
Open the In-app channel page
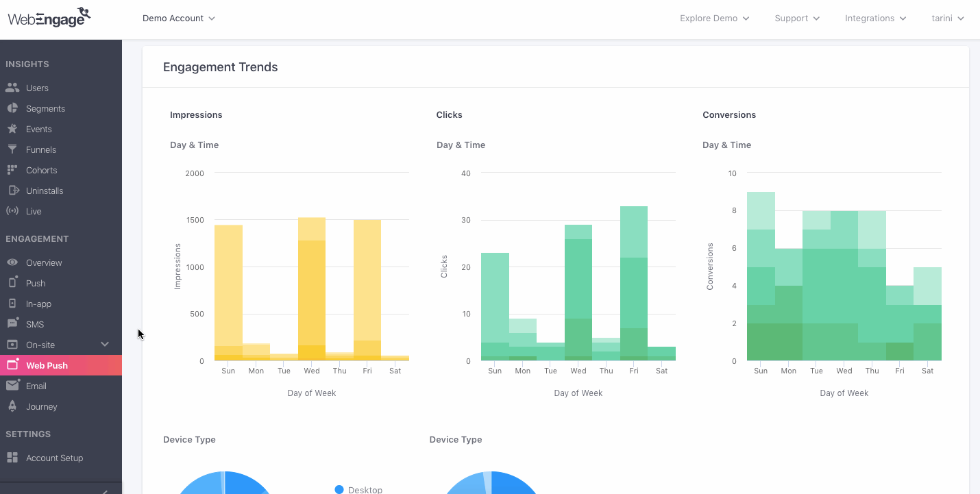[38, 304]
